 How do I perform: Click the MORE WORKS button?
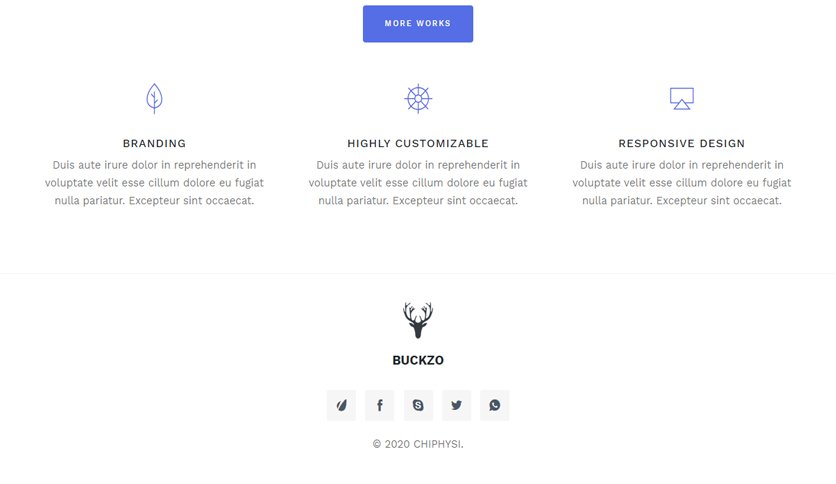pyautogui.click(x=417, y=23)
